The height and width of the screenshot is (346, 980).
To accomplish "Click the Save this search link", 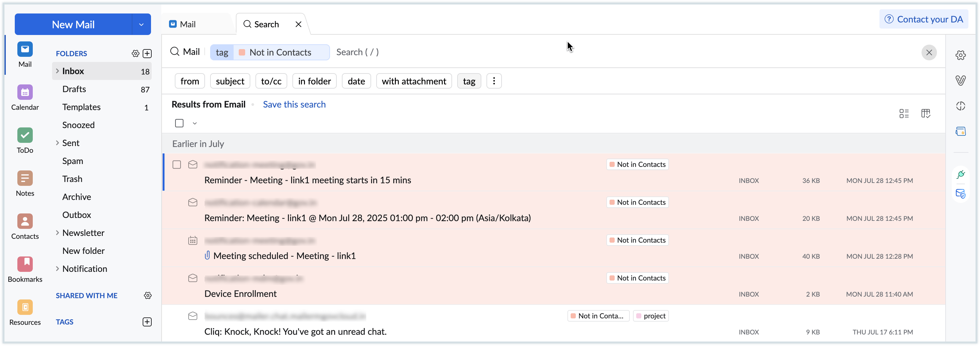I will (x=294, y=105).
